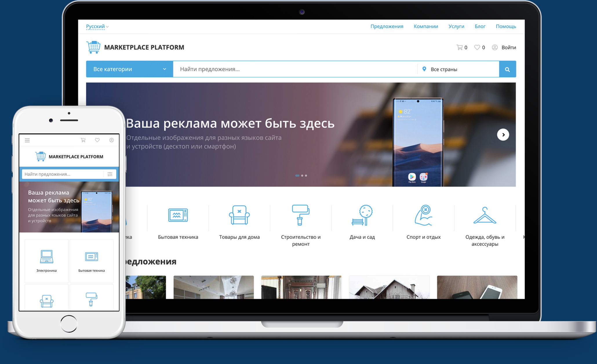Click the desktop user account icon
This screenshot has height=364, width=597.
pos(495,47)
